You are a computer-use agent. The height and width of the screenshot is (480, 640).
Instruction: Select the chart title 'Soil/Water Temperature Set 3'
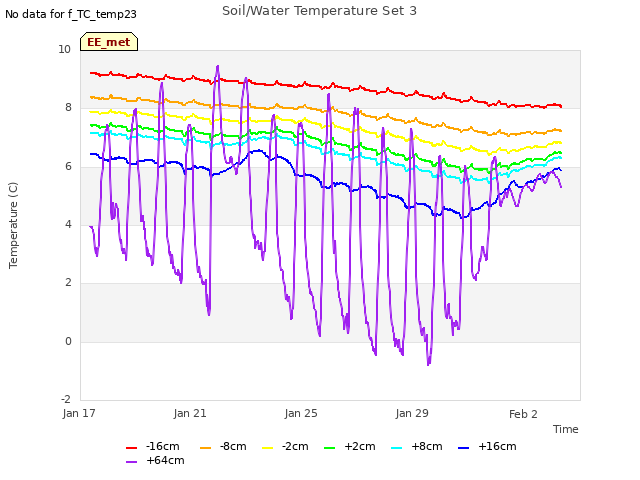pos(319,11)
